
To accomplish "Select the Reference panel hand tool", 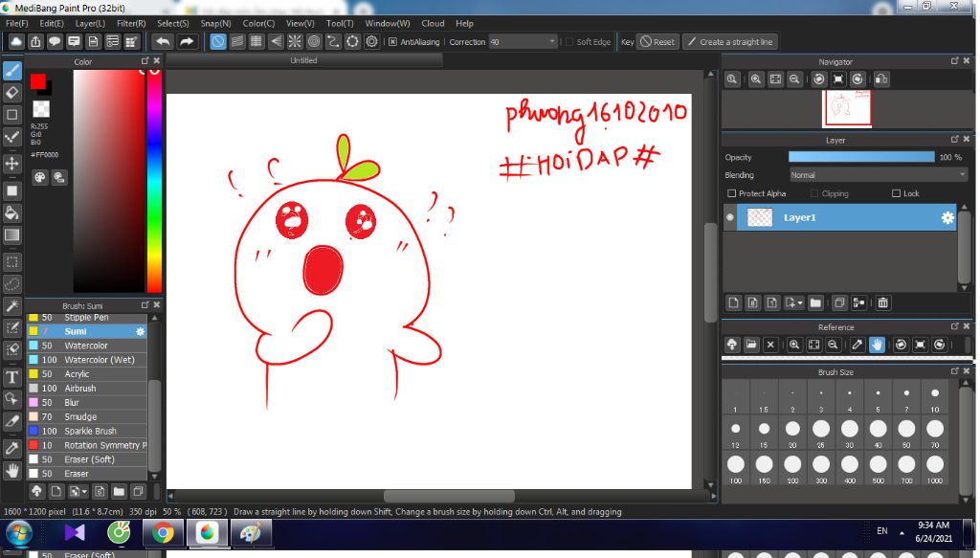I will [877, 345].
